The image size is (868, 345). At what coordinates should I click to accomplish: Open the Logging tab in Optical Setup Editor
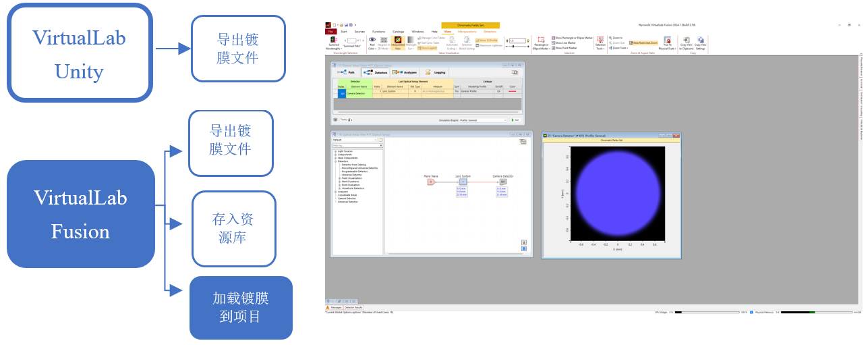tap(434, 72)
